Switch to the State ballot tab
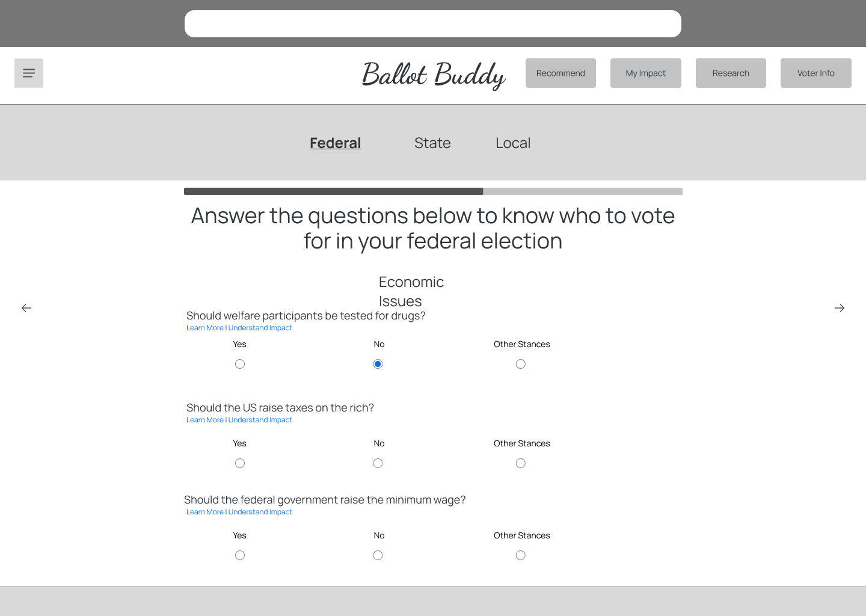Image resolution: width=866 pixels, height=616 pixels. point(432,143)
